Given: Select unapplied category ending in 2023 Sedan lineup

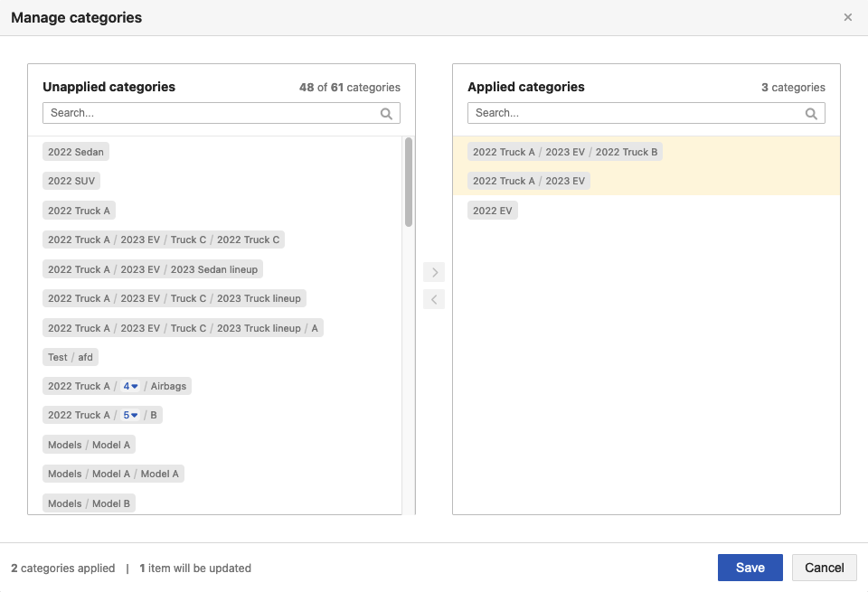Looking at the screenshot, I should click(153, 269).
